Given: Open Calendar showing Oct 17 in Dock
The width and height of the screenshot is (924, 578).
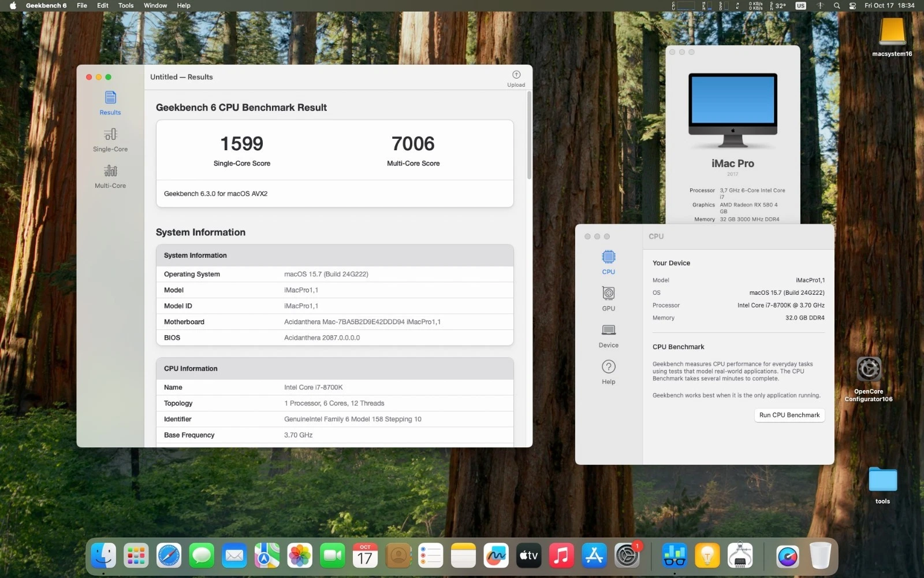Looking at the screenshot, I should [x=365, y=556].
